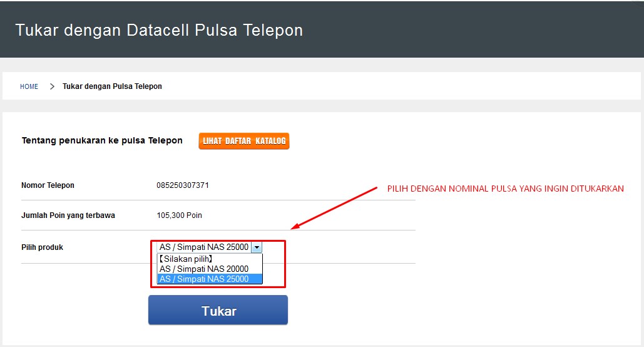Click the phone number 085250307371
The image size is (644, 347).
[x=183, y=185]
